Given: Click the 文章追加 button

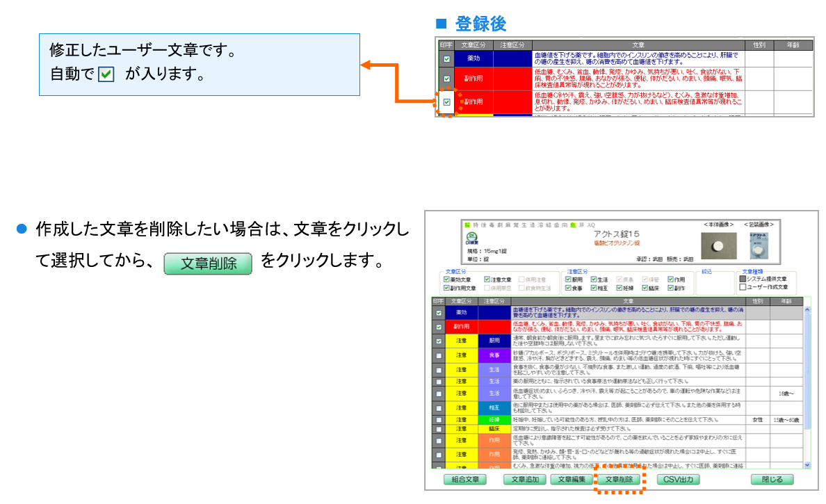Looking at the screenshot, I should pyautogui.click(x=525, y=480).
